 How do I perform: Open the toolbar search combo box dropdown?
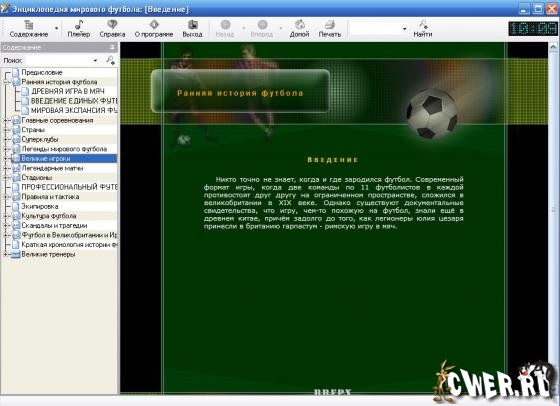(404, 29)
